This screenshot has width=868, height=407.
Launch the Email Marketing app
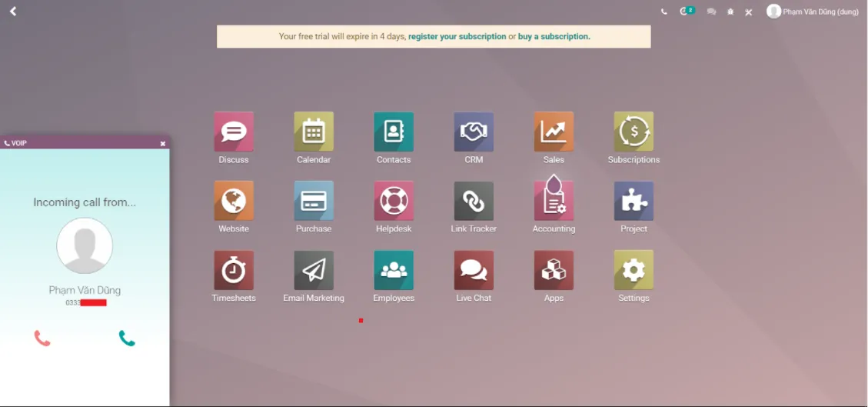314,270
